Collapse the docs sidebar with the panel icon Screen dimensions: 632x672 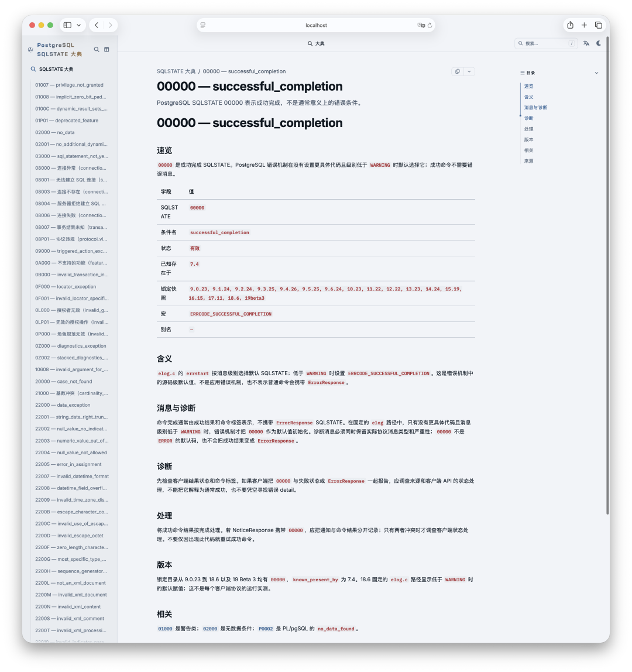pos(107,50)
